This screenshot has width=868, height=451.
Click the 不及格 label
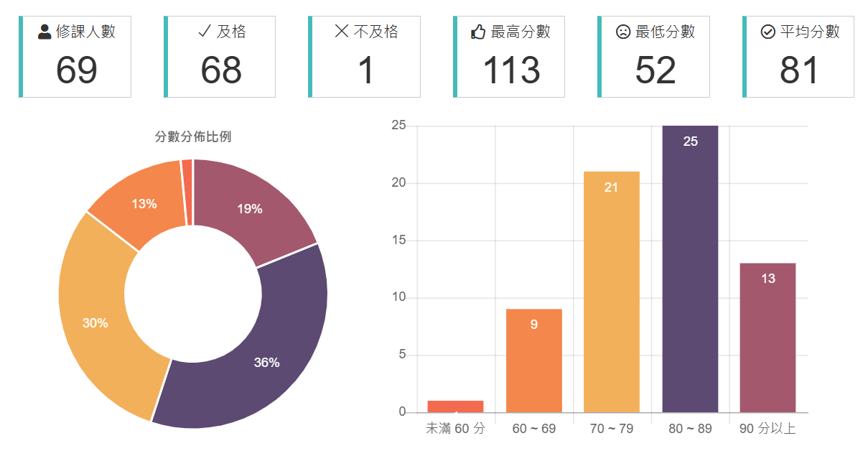(x=375, y=32)
